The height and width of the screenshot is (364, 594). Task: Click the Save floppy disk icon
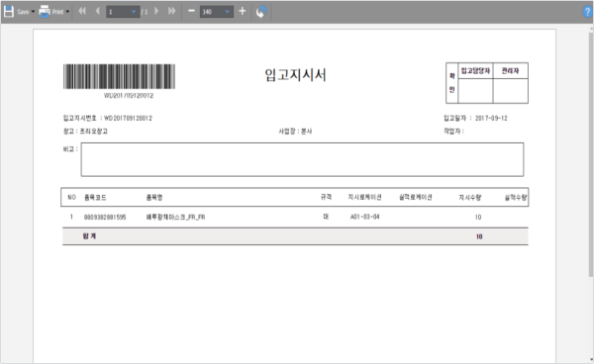(9, 11)
